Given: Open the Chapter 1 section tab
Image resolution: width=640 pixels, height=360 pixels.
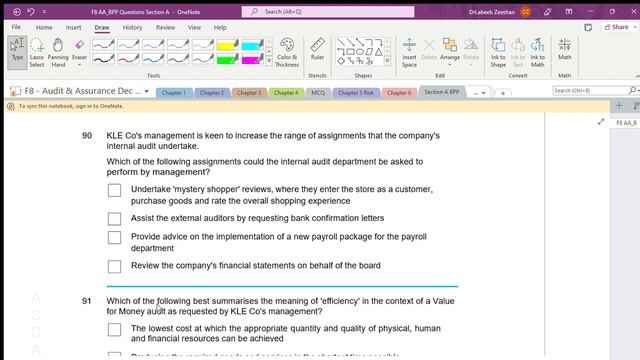Looking at the screenshot, I should [174, 93].
